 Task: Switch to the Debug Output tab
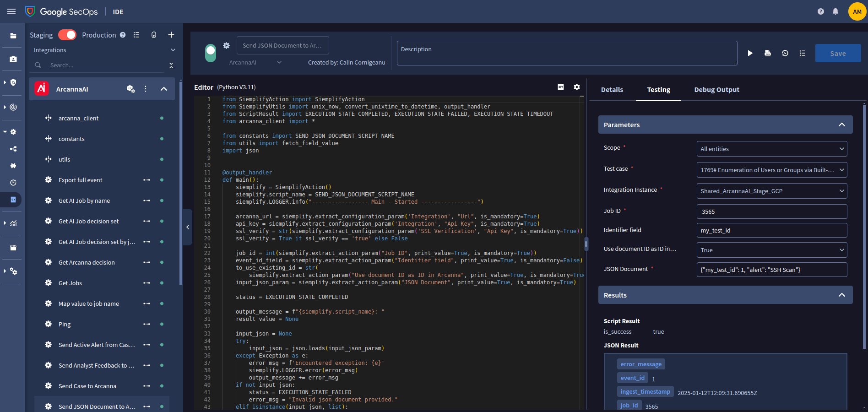716,90
